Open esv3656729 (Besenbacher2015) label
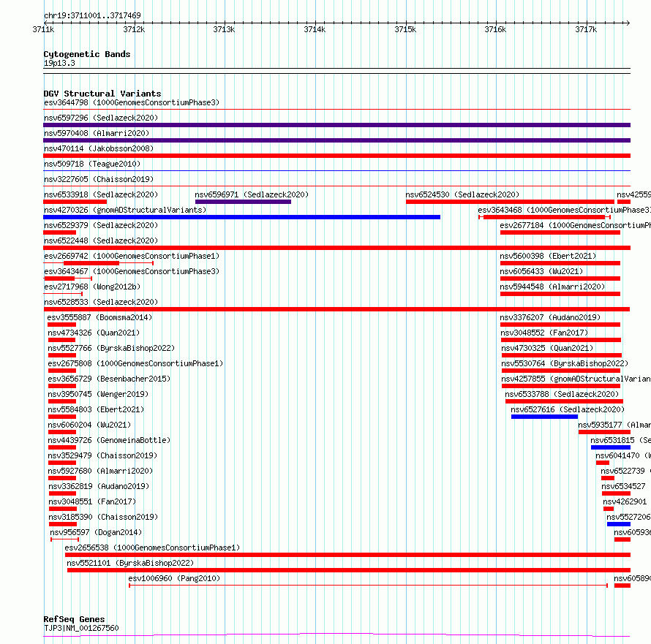 pos(109,379)
